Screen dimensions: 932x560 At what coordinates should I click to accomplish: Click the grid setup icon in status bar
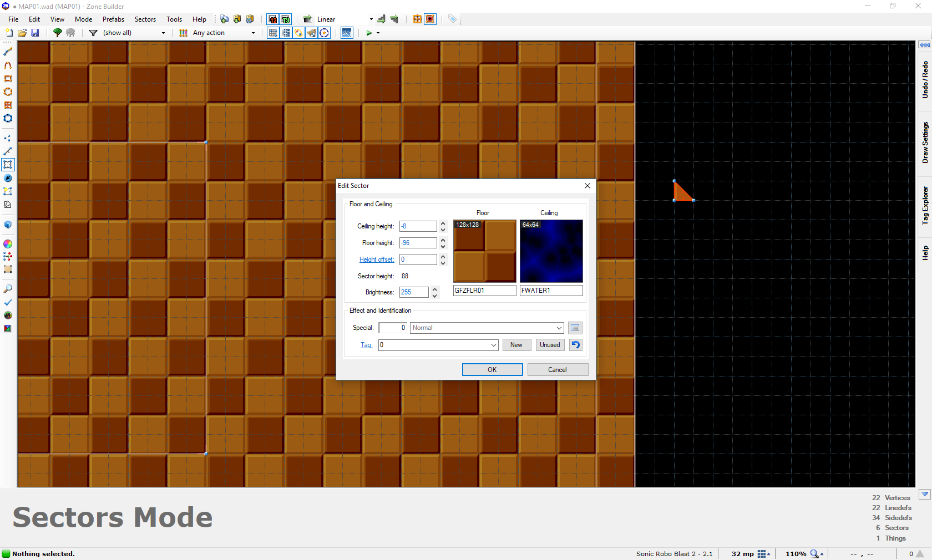[762, 554]
